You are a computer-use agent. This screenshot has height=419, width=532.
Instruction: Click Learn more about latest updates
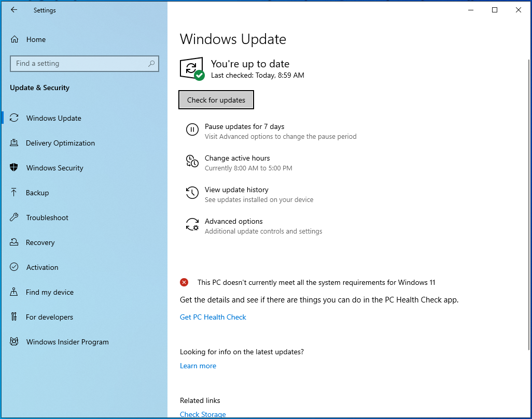click(x=198, y=366)
